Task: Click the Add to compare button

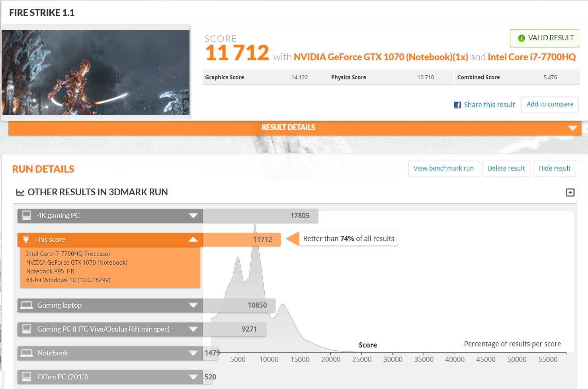Action: click(550, 104)
